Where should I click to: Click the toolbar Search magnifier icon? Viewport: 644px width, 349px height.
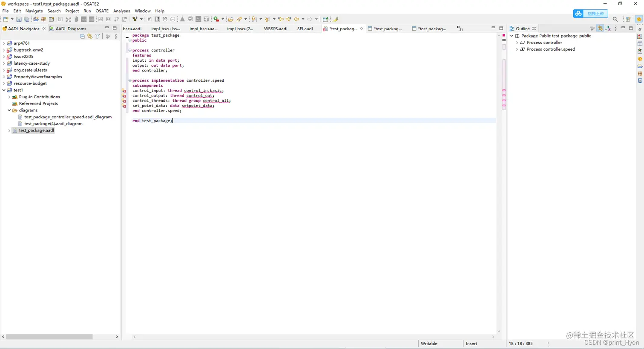(615, 19)
